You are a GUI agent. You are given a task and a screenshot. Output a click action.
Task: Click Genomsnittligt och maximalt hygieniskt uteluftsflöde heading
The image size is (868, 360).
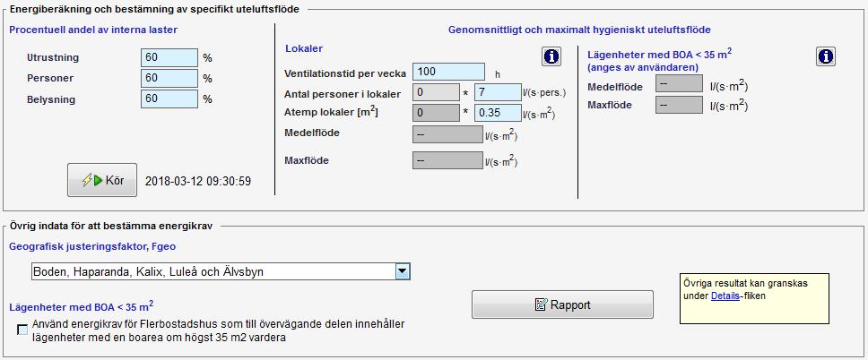click(x=579, y=30)
